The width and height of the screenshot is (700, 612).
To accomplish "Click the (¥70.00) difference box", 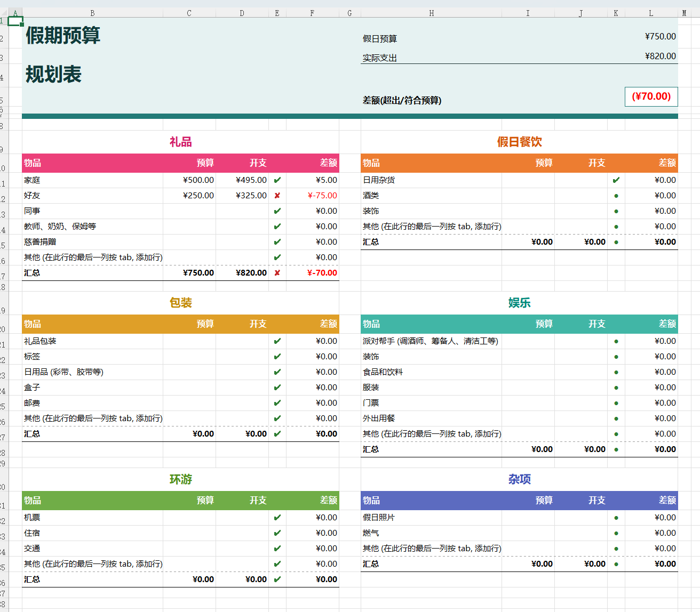I will pyautogui.click(x=651, y=96).
